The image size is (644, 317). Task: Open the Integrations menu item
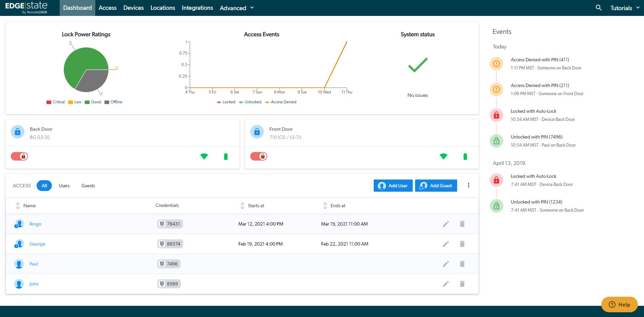coord(197,8)
